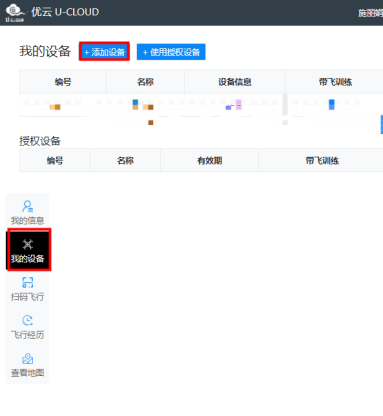Click the 添加设备 button
Viewport: 383px width, 416px height.
104,52
